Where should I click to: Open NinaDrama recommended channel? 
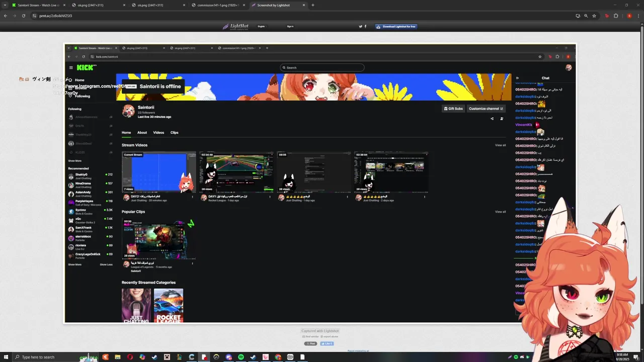(x=91, y=185)
